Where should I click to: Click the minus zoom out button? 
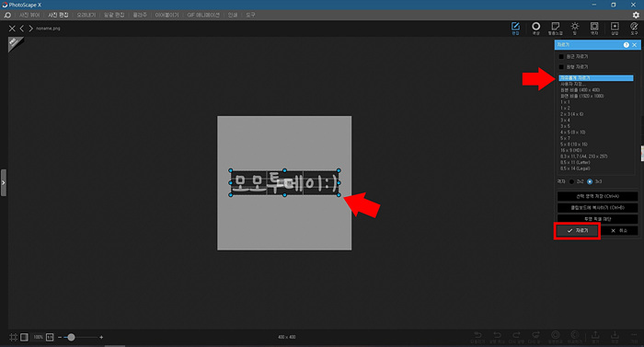[x=60, y=337]
